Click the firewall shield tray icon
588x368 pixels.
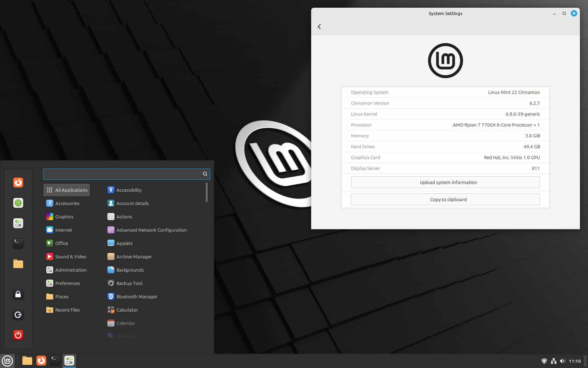[545, 361]
